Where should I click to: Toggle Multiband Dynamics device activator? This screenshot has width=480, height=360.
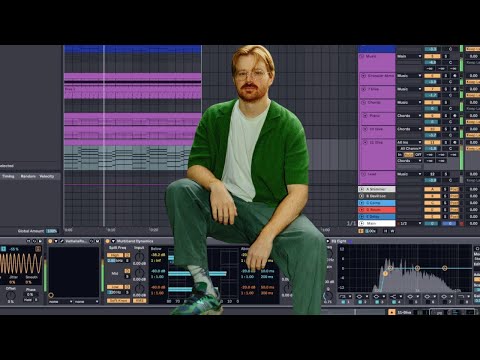pos(108,241)
